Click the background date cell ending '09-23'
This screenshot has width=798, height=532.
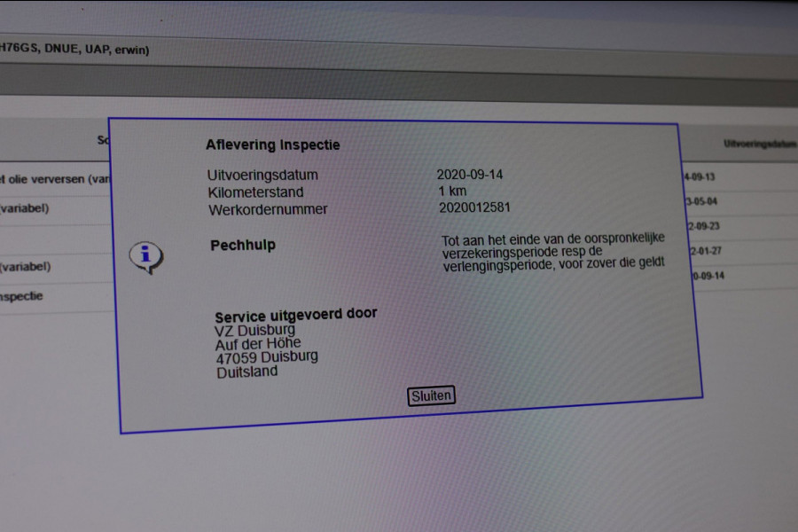[704, 226]
